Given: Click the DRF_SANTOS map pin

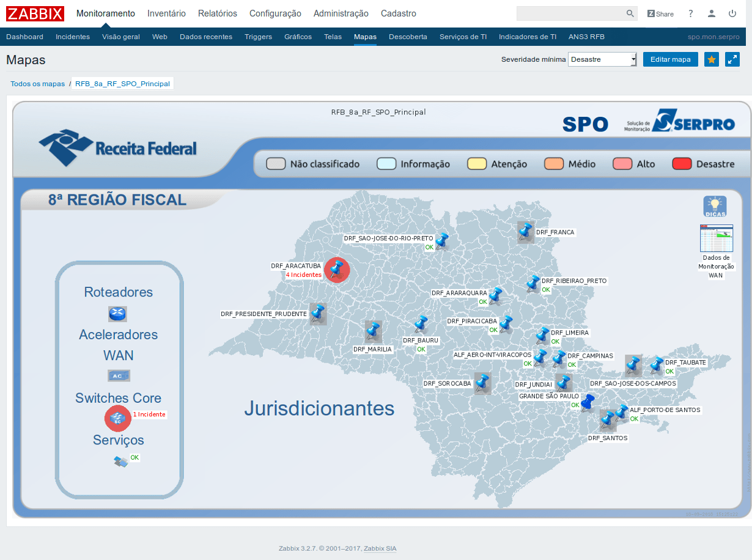Looking at the screenshot, I should pos(608,421).
